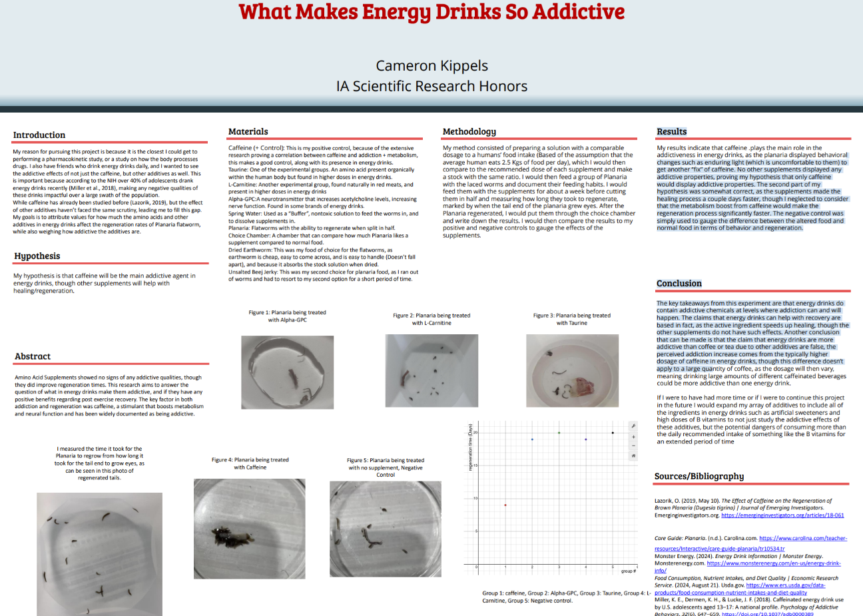
Task: Click the Figure 2 L-Carnitine planaria photo
Action: tap(432, 370)
